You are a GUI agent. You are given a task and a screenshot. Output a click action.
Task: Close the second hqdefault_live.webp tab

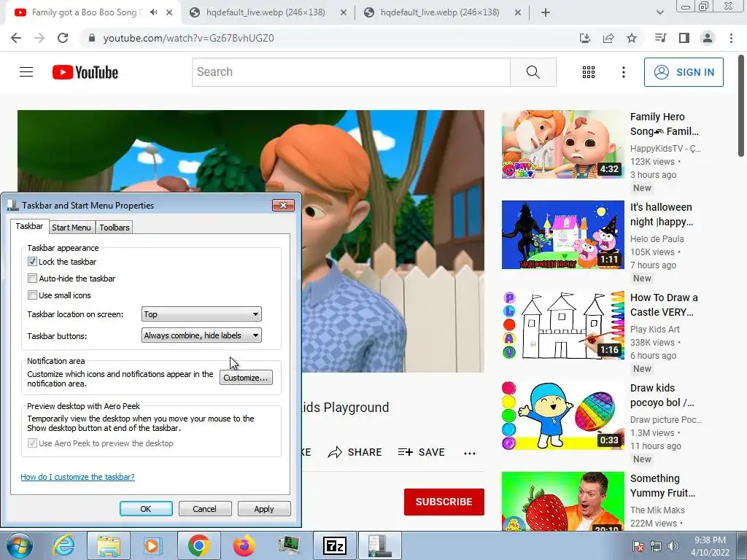click(x=518, y=13)
